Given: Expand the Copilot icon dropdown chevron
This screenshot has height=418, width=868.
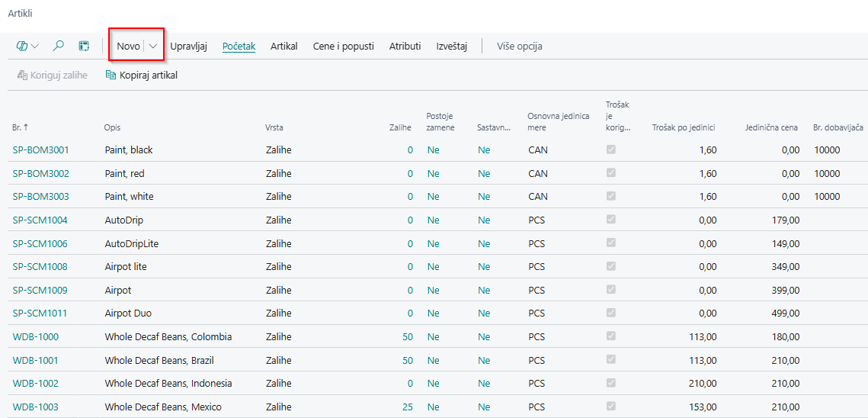Looking at the screenshot, I should point(35,46).
